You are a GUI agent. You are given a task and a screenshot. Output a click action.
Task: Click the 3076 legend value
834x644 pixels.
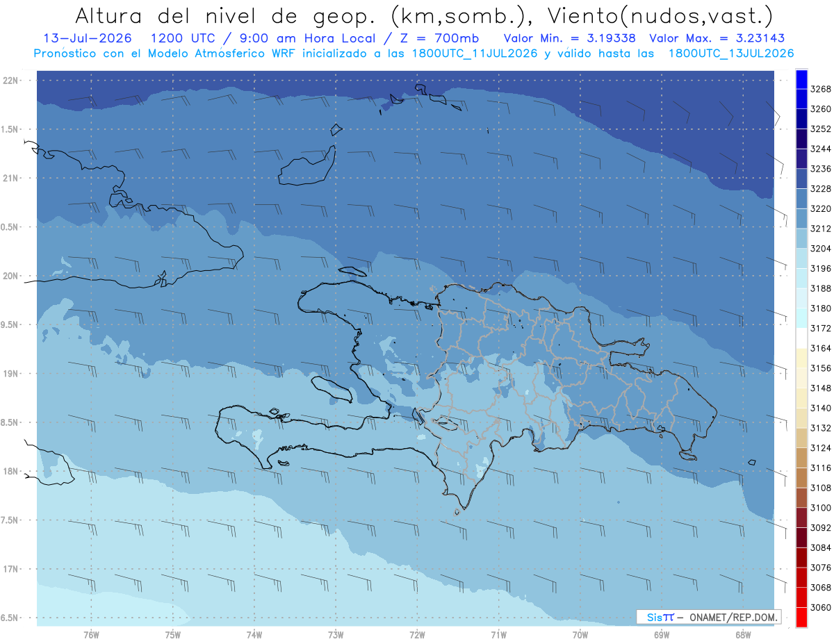(x=821, y=567)
